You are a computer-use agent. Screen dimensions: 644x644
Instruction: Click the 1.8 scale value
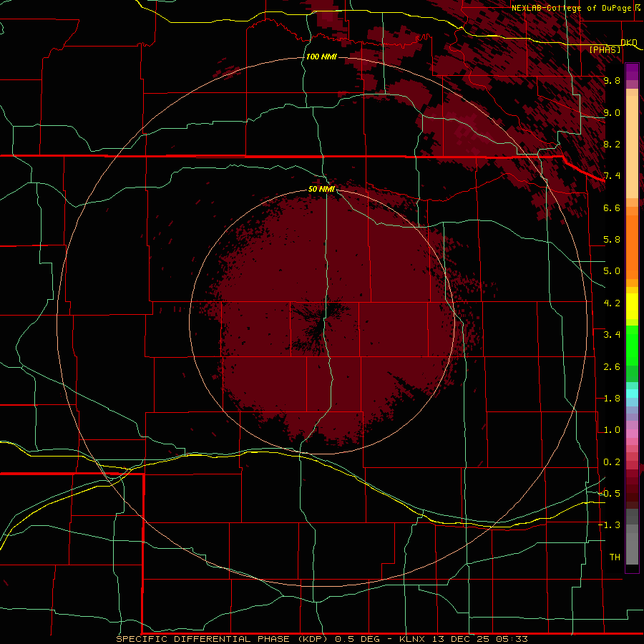click(612, 399)
